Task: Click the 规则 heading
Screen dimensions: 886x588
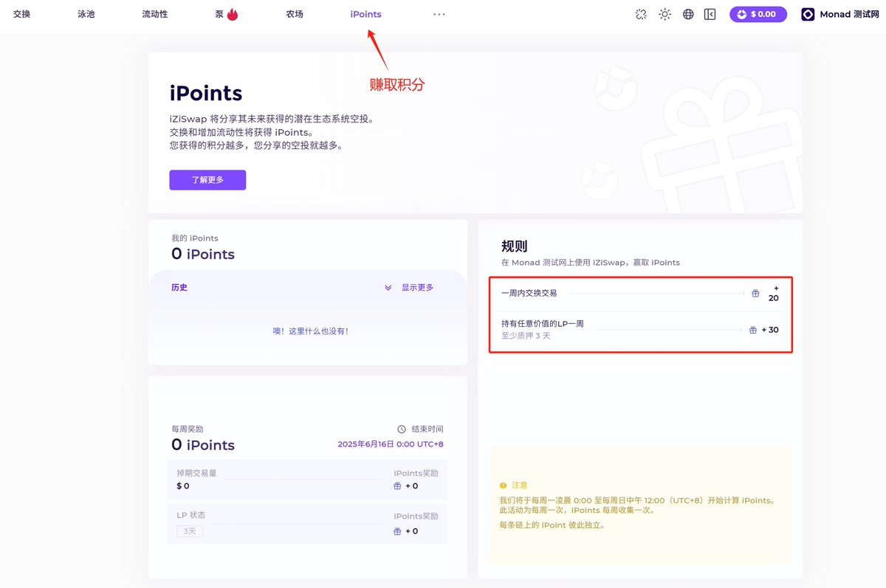Action: pos(514,246)
